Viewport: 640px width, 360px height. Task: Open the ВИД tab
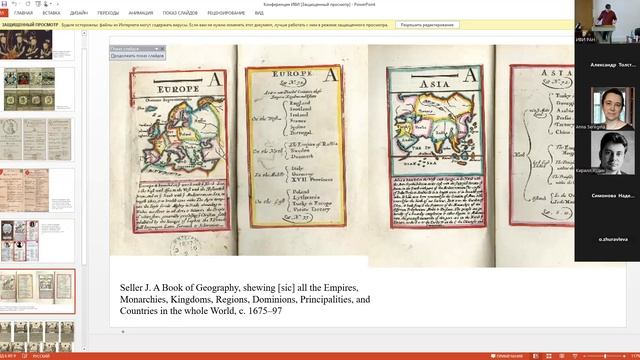pos(259,13)
